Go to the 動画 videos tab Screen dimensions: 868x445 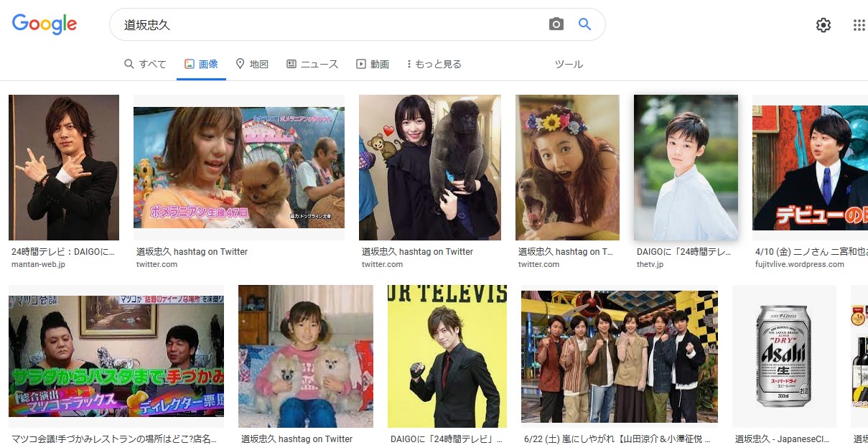(x=373, y=64)
